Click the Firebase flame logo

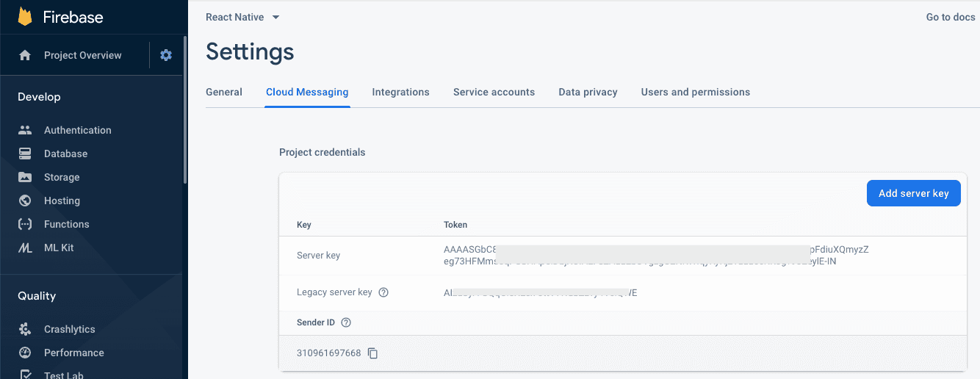pos(25,17)
